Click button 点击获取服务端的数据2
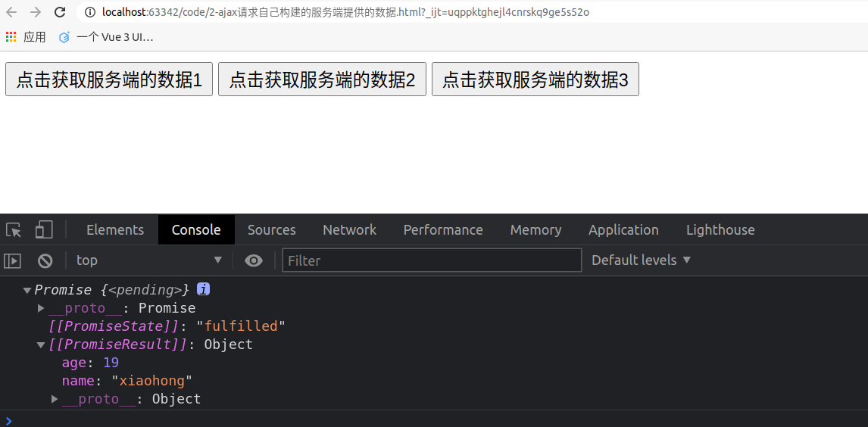This screenshot has height=427, width=868. 322,79
